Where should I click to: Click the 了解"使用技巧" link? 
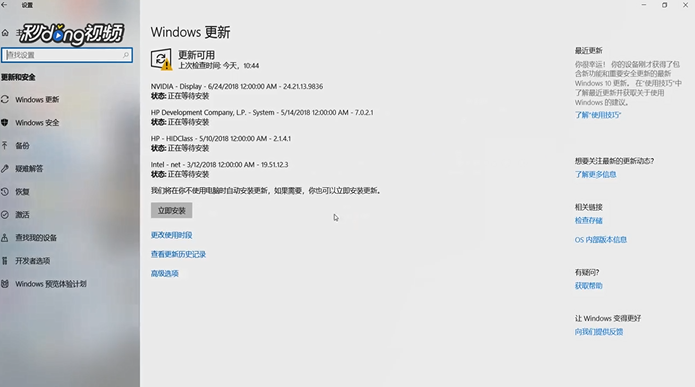(598, 115)
